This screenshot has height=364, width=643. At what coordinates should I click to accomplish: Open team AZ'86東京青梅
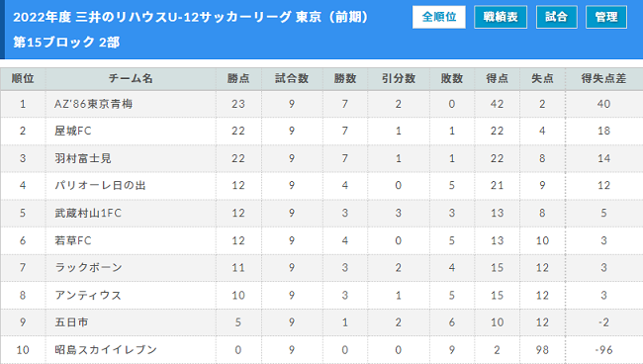(x=94, y=104)
